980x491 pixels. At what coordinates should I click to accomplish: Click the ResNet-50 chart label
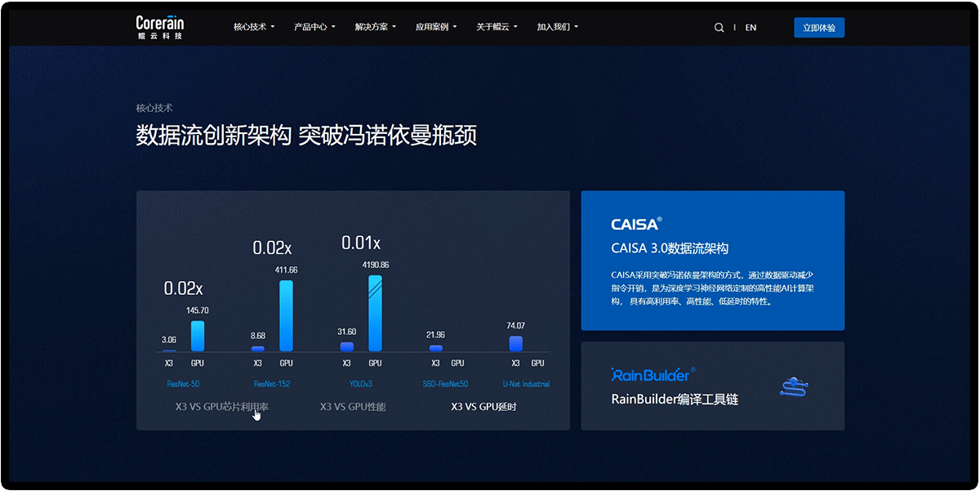pos(183,384)
